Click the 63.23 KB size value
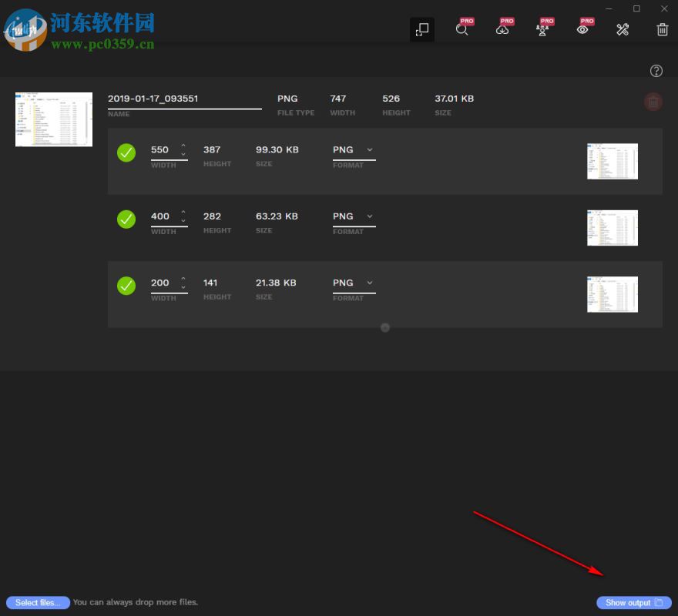This screenshot has width=678, height=616. [277, 216]
